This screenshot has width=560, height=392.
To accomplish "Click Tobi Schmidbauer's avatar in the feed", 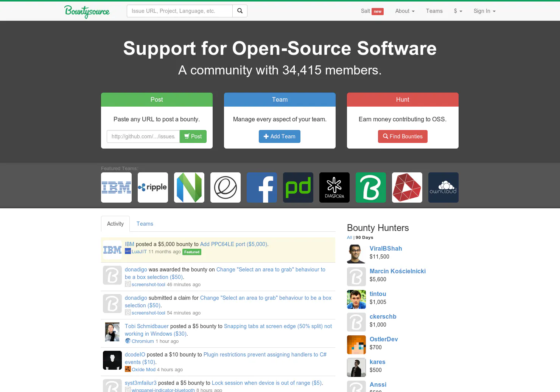I will (112, 332).
